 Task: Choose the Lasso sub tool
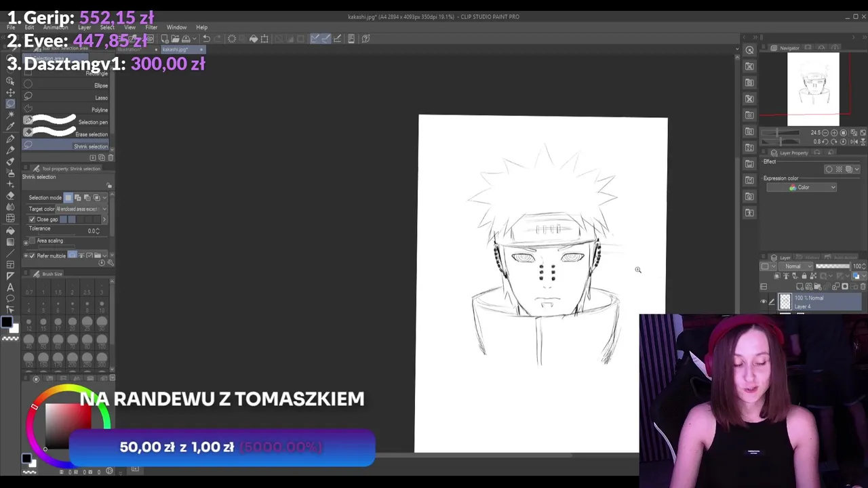point(66,98)
